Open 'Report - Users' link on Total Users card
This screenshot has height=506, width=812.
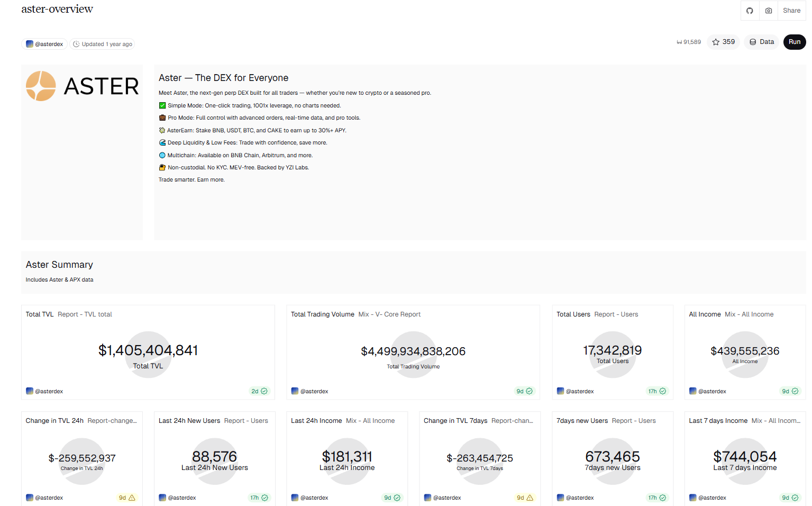[x=616, y=314]
